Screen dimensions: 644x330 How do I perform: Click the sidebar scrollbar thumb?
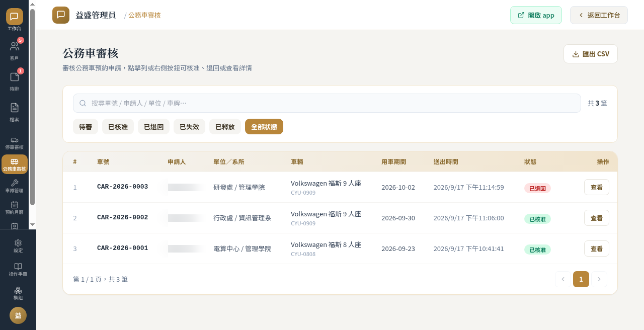pos(32,107)
